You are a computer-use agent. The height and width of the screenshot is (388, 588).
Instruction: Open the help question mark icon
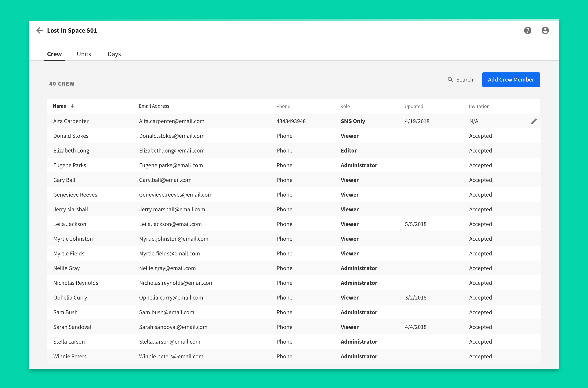[x=527, y=30]
